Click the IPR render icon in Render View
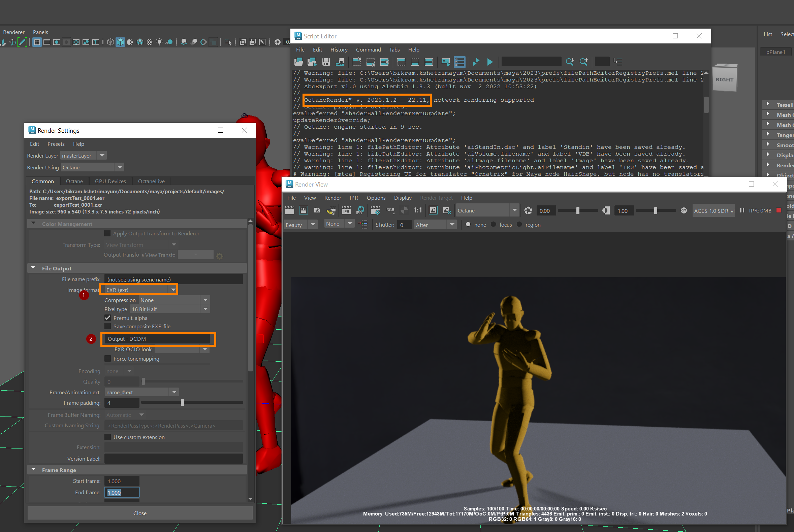 [346, 211]
